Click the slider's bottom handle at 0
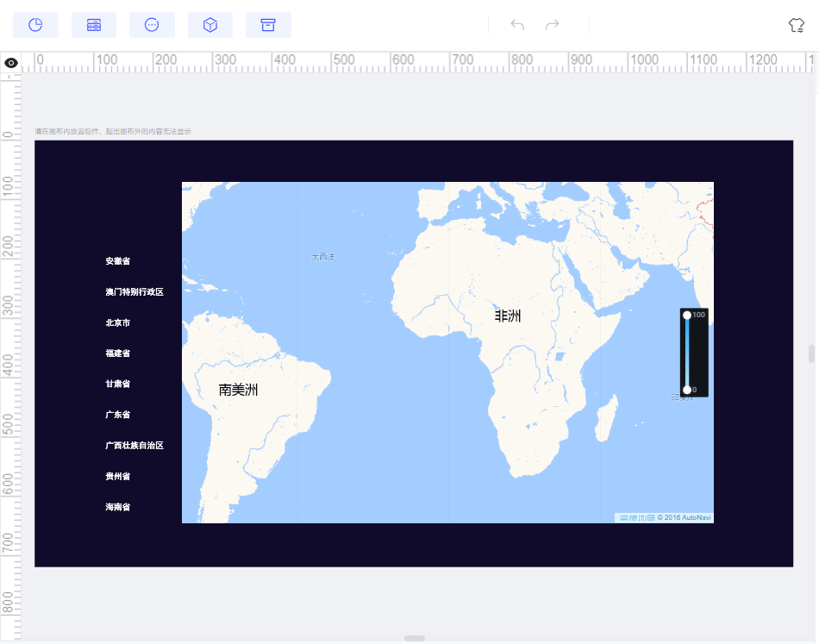This screenshot has height=644, width=819. (x=687, y=390)
